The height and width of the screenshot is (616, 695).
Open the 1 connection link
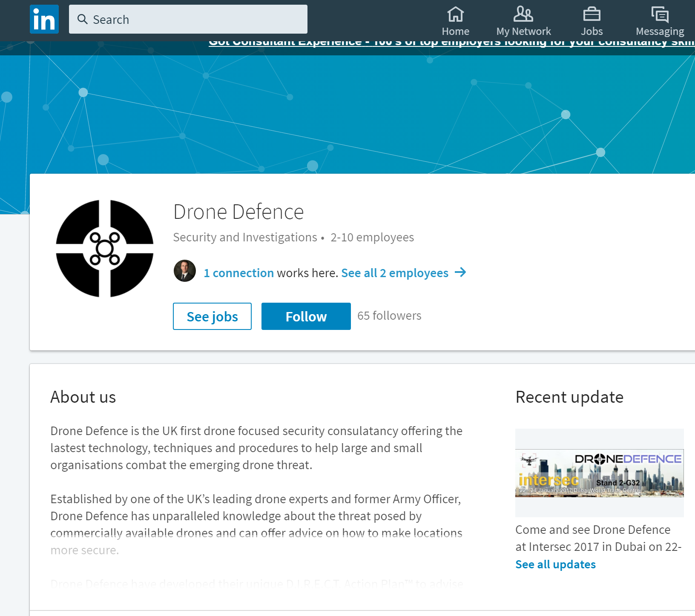tap(238, 273)
